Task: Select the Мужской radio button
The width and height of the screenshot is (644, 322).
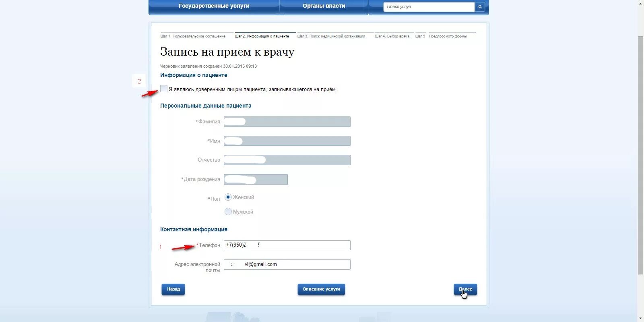Action: [x=228, y=212]
